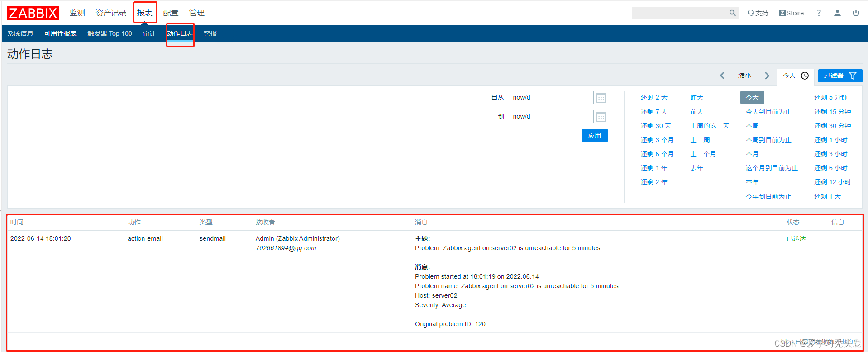The image size is (868, 352).
Task: Select 还剩 30 分钟 time range
Action: click(x=832, y=126)
